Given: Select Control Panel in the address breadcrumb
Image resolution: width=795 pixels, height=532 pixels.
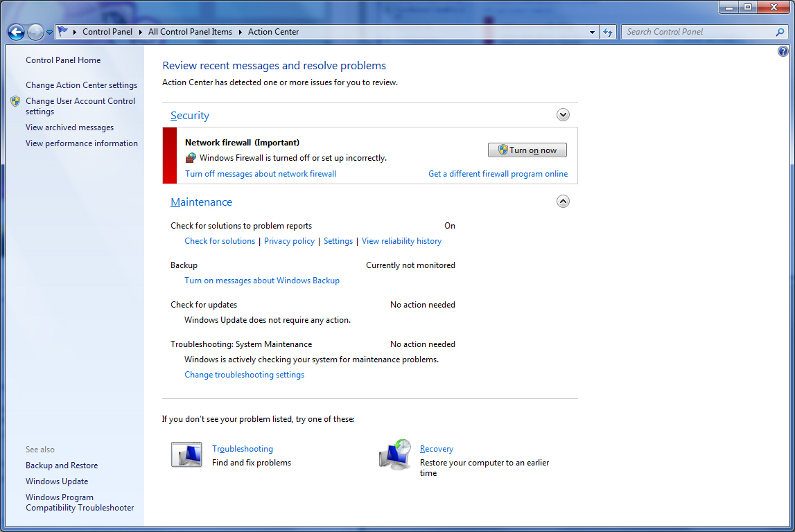Looking at the screenshot, I should [107, 31].
